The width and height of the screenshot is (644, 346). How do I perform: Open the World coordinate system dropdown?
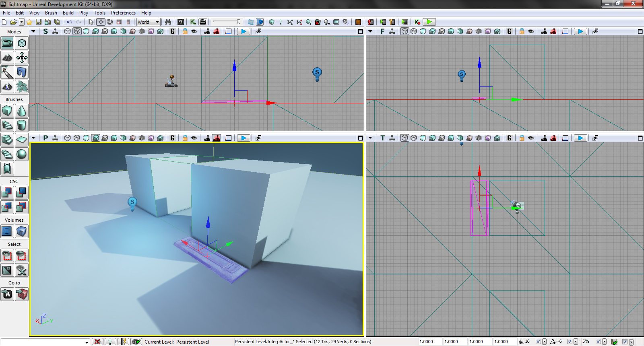149,22
